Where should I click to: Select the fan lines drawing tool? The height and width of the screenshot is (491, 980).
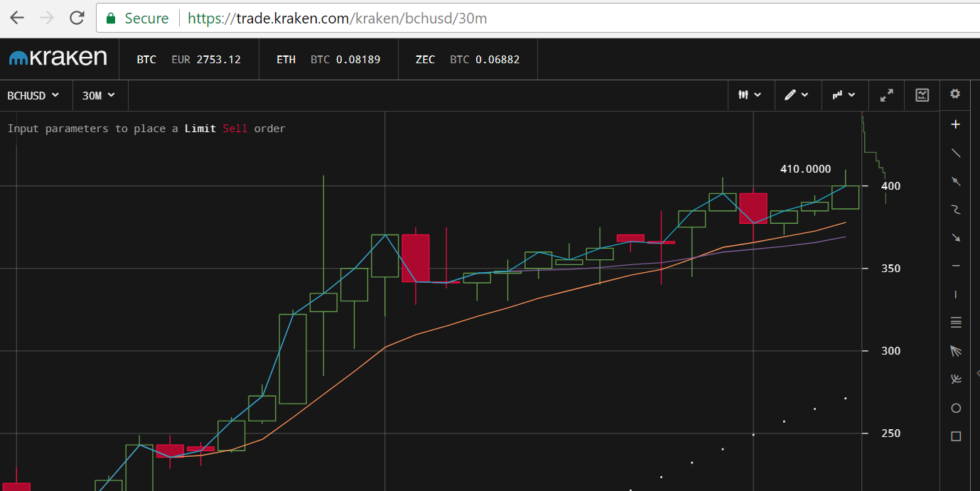[956, 351]
